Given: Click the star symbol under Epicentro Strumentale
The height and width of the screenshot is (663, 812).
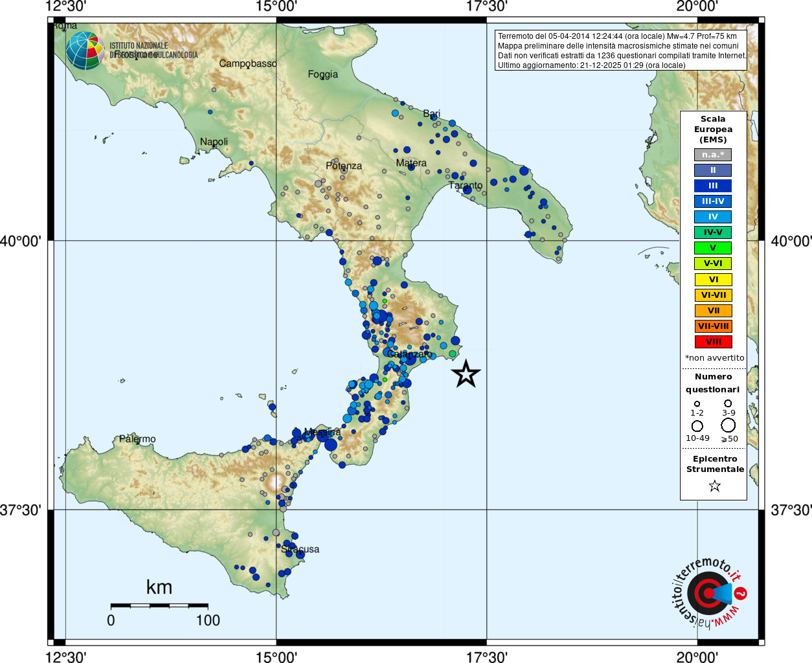Looking at the screenshot, I should tap(714, 486).
